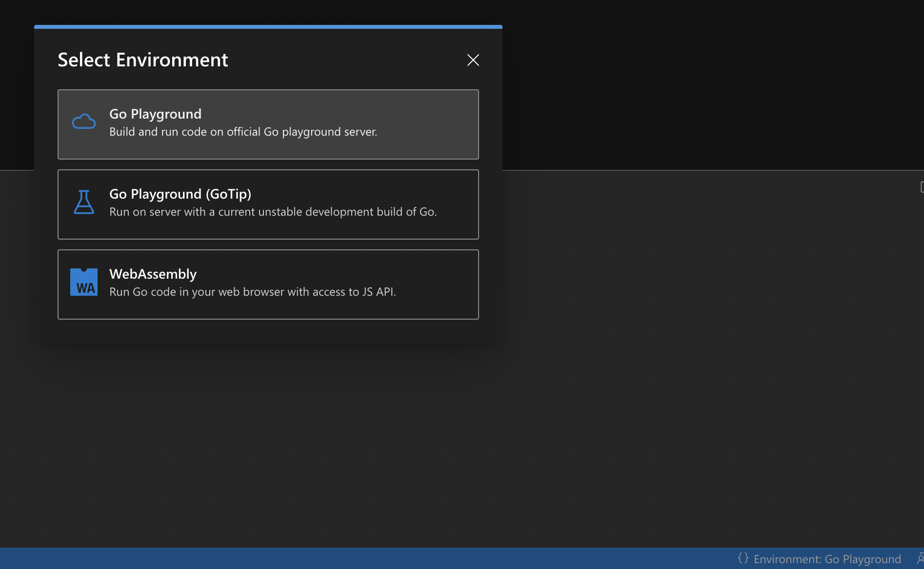Image resolution: width=924 pixels, height=569 pixels.
Task: Click the flask icon for GoTip environment
Action: (x=83, y=201)
